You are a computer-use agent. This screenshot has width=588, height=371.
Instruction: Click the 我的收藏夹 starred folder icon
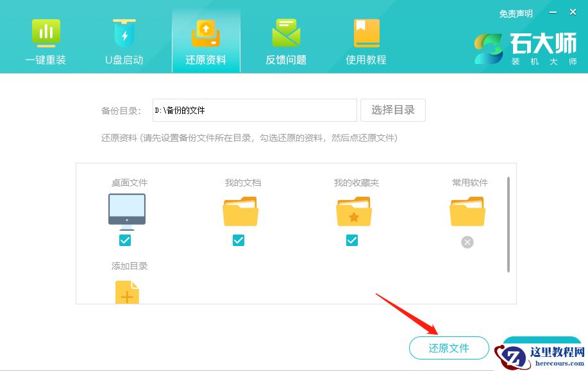(353, 213)
